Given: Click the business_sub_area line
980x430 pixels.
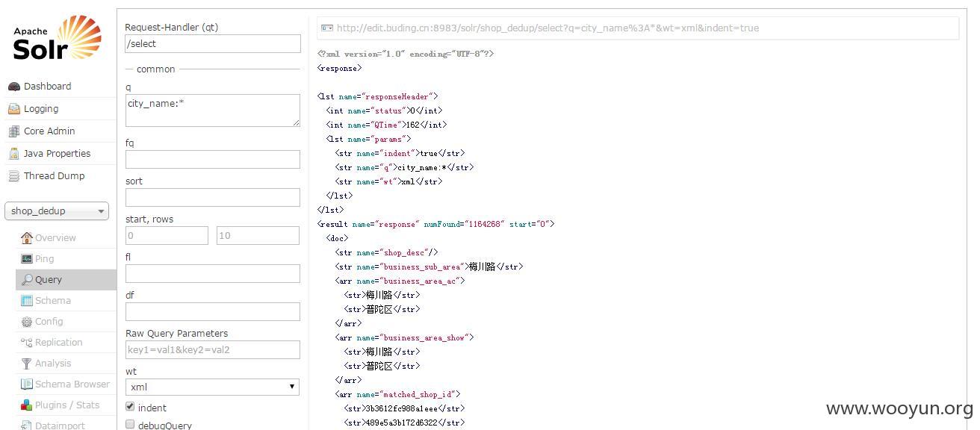Looking at the screenshot, I should [429, 267].
